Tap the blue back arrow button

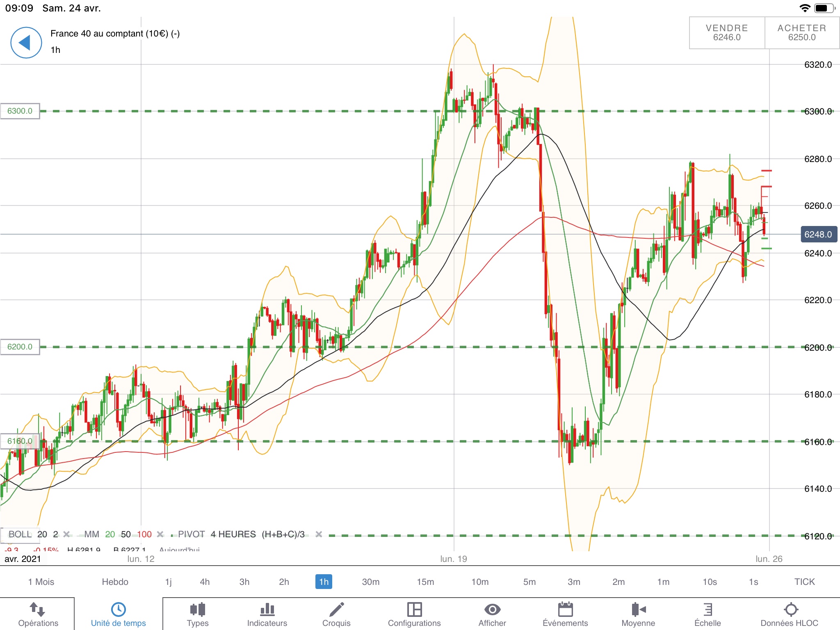click(26, 43)
